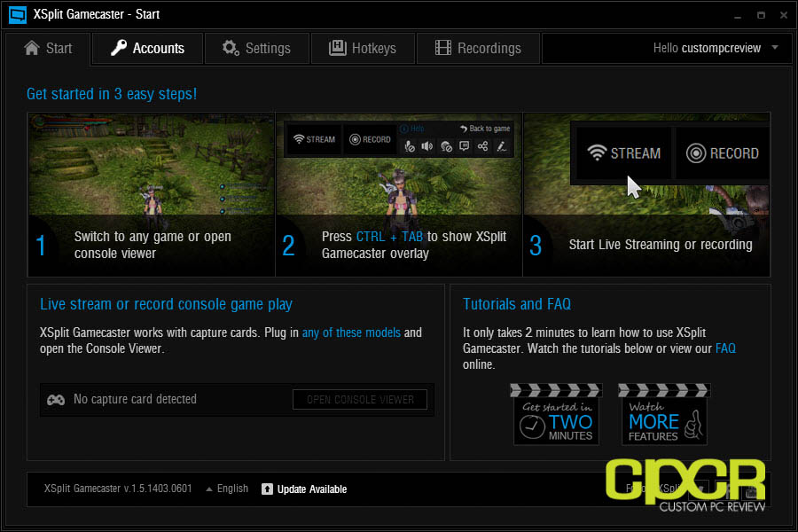Click the muted microphone icon in overlay
The width and height of the screenshot is (798, 532).
tap(410, 146)
